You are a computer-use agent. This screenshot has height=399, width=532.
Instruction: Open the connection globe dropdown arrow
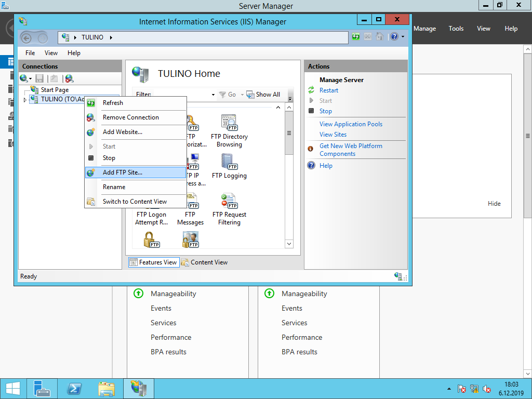[31, 79]
